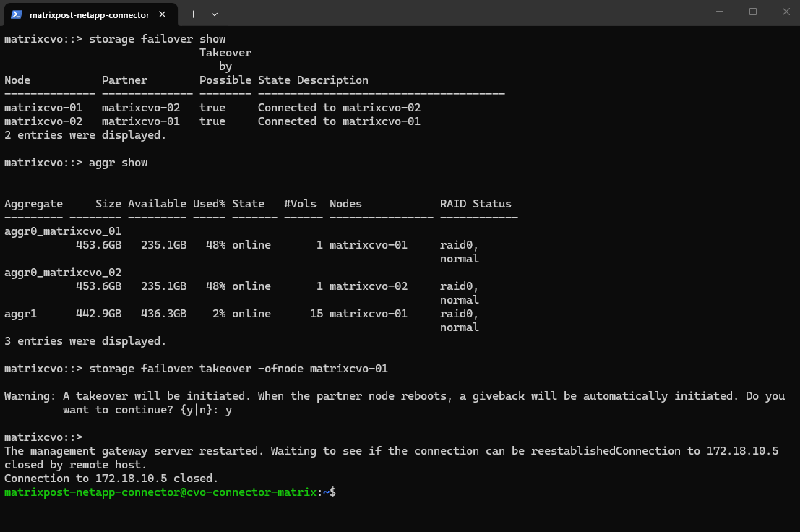Click the 'State Description' column header

point(313,80)
